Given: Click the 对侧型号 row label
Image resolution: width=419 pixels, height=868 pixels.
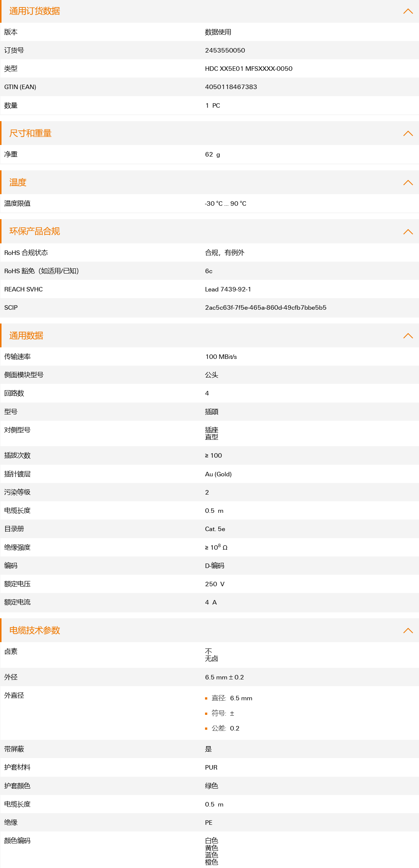Looking at the screenshot, I should coord(17,430).
